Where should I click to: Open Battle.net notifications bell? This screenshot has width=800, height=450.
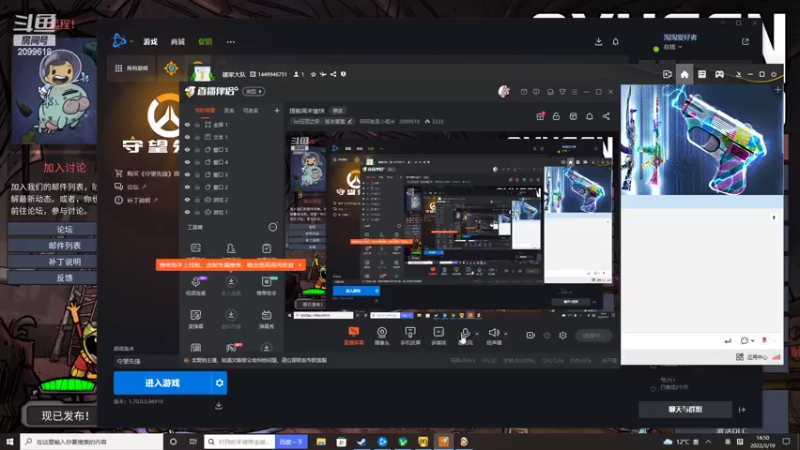[615, 41]
